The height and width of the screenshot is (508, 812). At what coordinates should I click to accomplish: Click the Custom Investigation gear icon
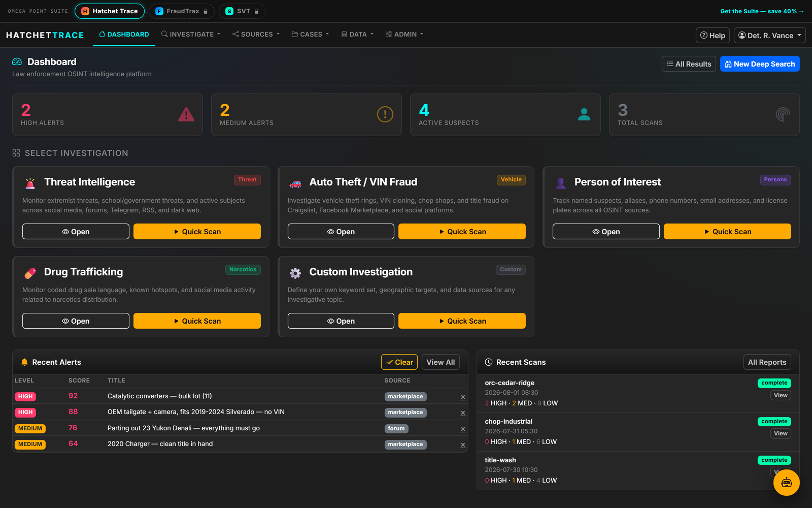295,273
